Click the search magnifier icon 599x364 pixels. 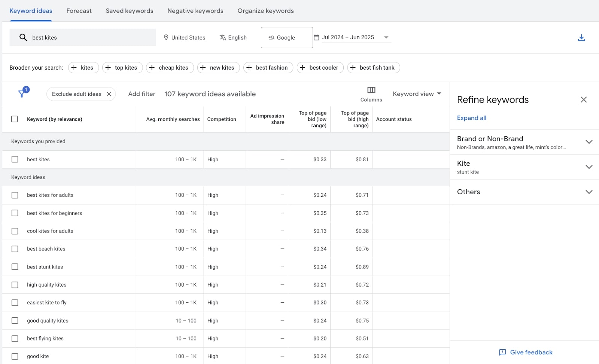click(23, 37)
